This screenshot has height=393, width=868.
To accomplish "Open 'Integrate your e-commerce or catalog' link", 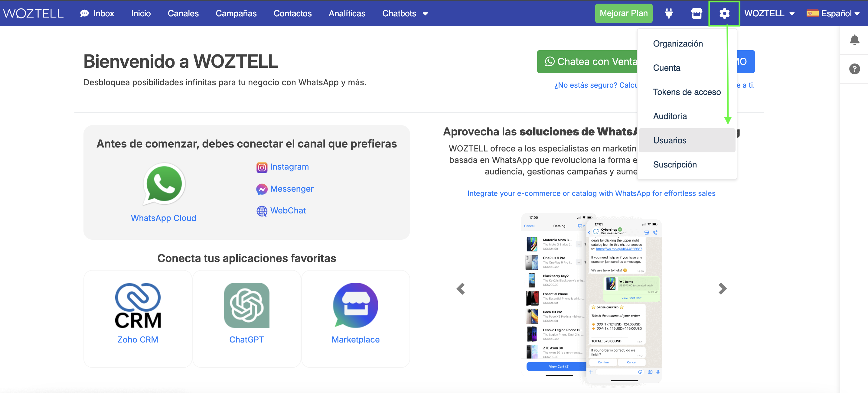I will click(x=591, y=194).
